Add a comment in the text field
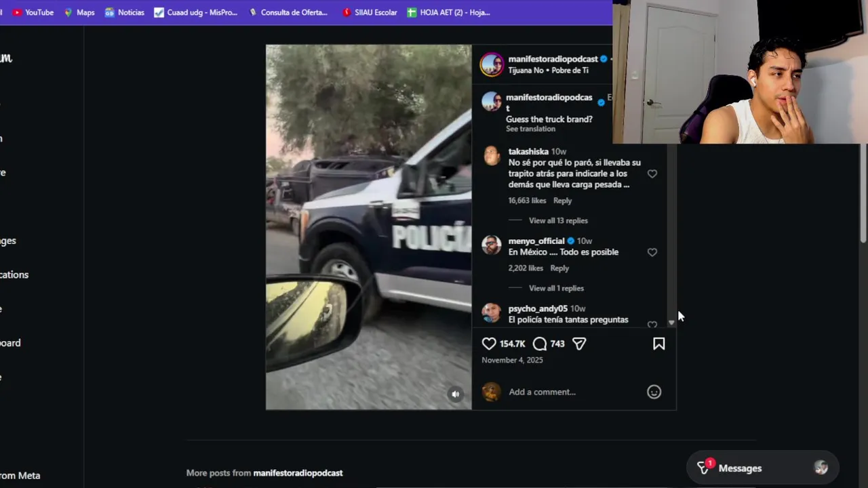 pyautogui.click(x=573, y=392)
